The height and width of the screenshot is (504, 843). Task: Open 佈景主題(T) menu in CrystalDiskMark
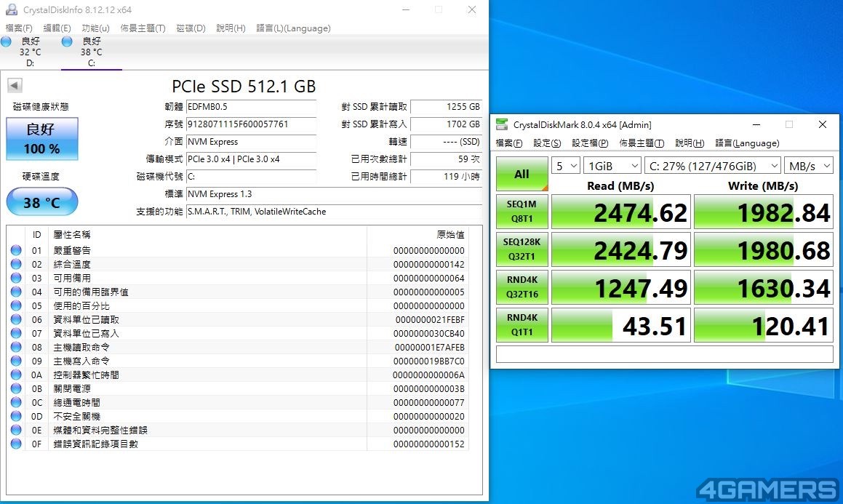click(x=642, y=143)
